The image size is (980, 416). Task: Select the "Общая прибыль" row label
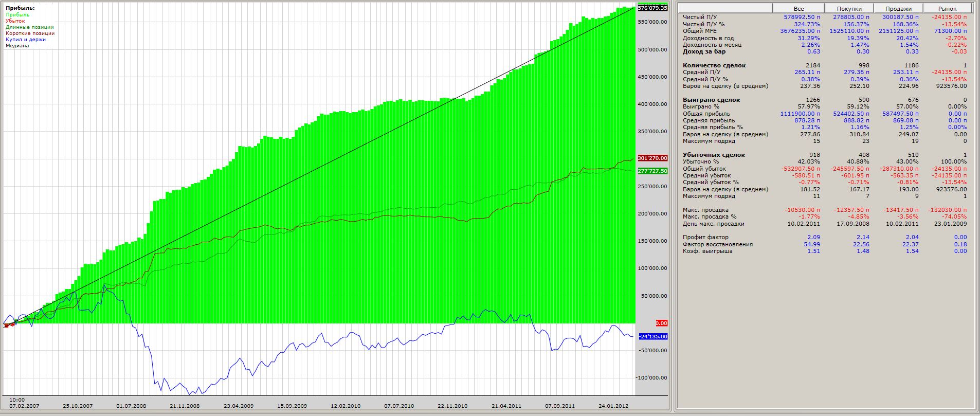click(x=706, y=114)
